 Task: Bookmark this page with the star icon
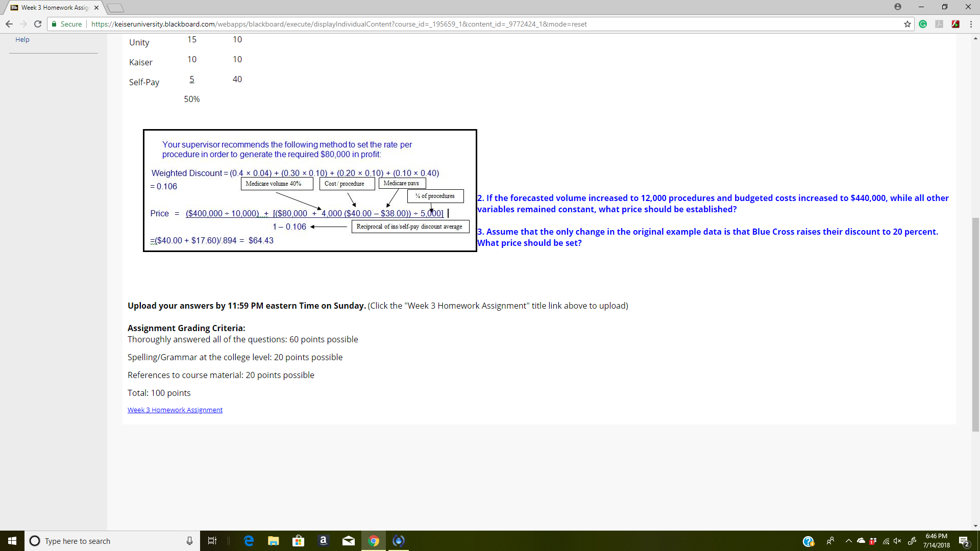pyautogui.click(x=908, y=24)
